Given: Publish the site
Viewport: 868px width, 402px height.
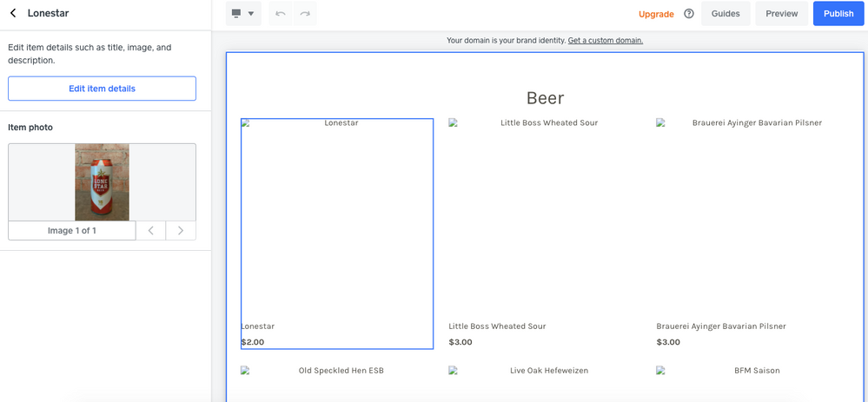Looking at the screenshot, I should click(838, 13).
